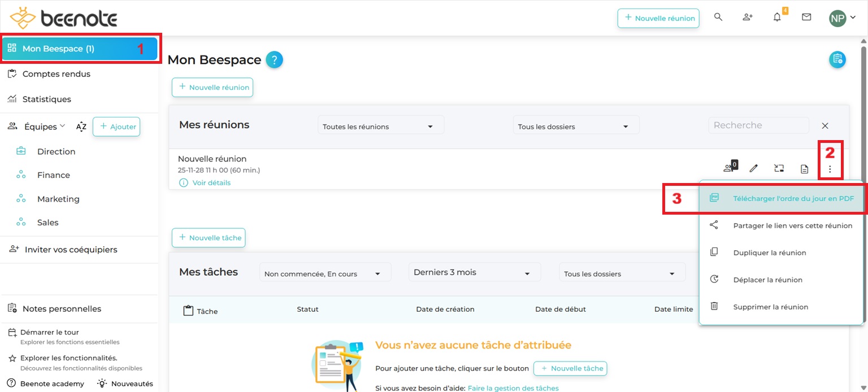The image size is (868, 392).
Task: Click the Recherche input field
Action: (x=758, y=125)
